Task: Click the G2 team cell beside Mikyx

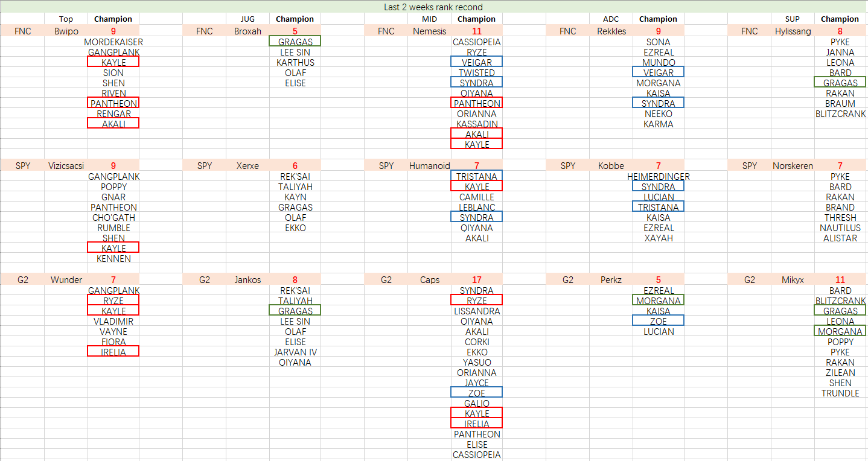Action: pos(750,280)
